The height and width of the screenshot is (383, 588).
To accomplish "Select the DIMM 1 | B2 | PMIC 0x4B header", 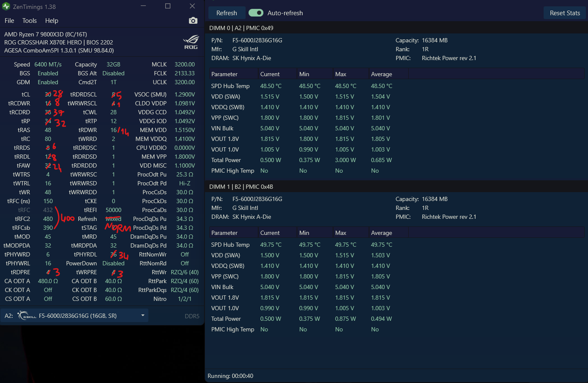I will point(241,187).
